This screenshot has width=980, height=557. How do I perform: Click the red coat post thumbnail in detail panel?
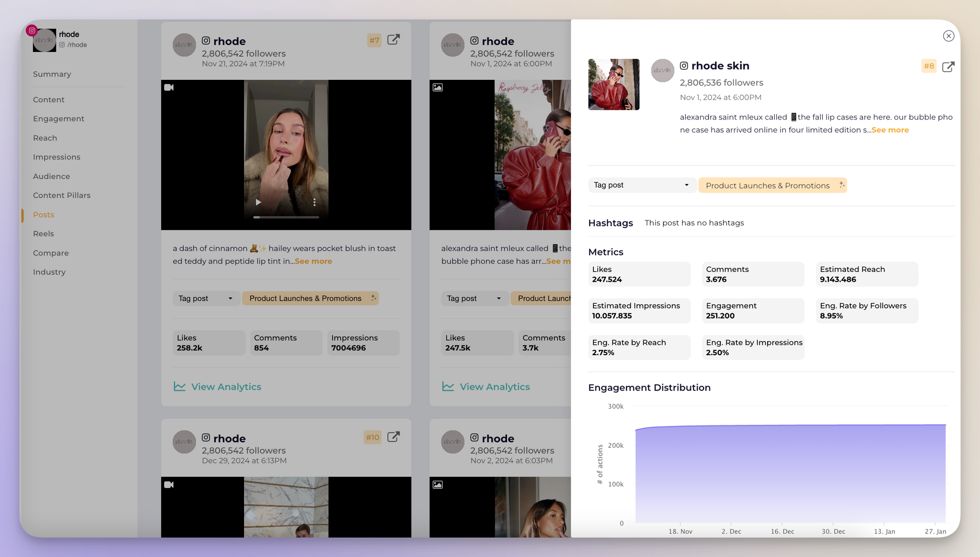tap(613, 84)
